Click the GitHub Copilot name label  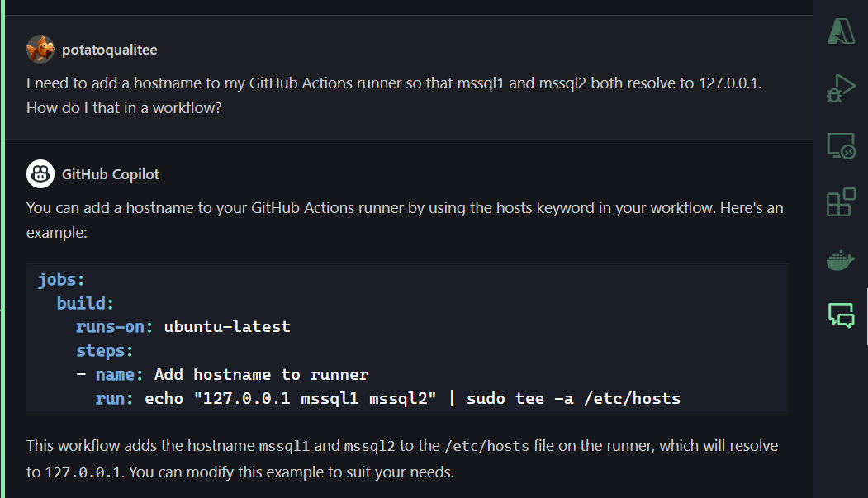tap(111, 174)
